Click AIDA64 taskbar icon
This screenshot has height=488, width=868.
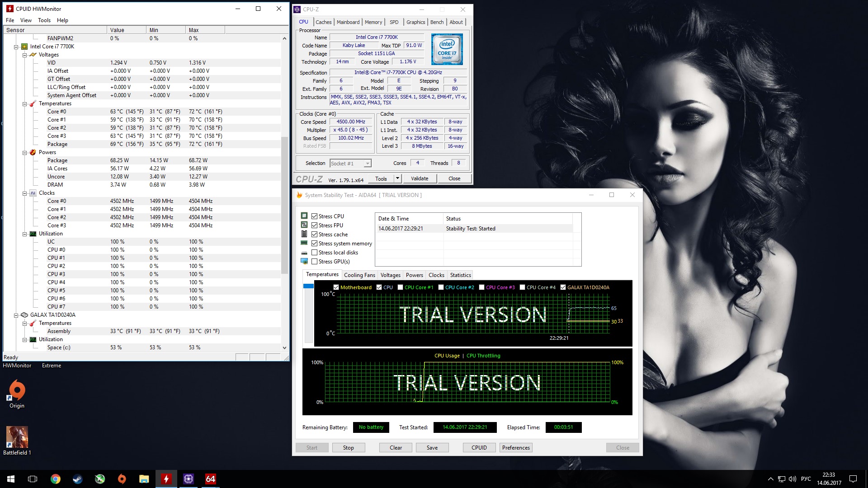pos(210,479)
